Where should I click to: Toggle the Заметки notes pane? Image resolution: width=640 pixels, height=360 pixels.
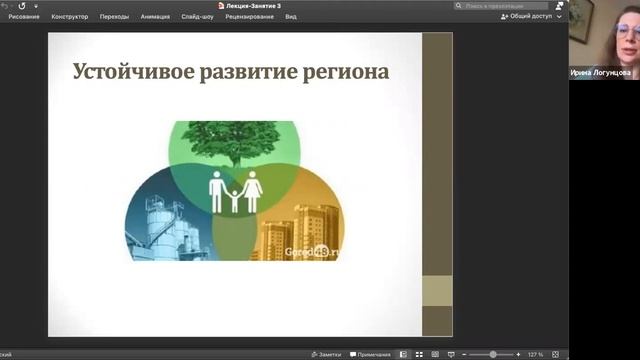[x=326, y=355]
